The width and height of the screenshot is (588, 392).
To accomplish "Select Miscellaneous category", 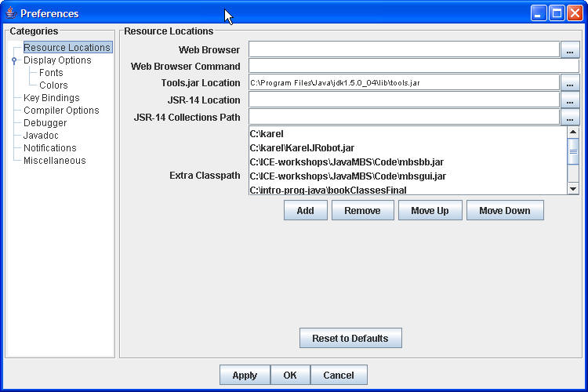I will click(x=55, y=161).
